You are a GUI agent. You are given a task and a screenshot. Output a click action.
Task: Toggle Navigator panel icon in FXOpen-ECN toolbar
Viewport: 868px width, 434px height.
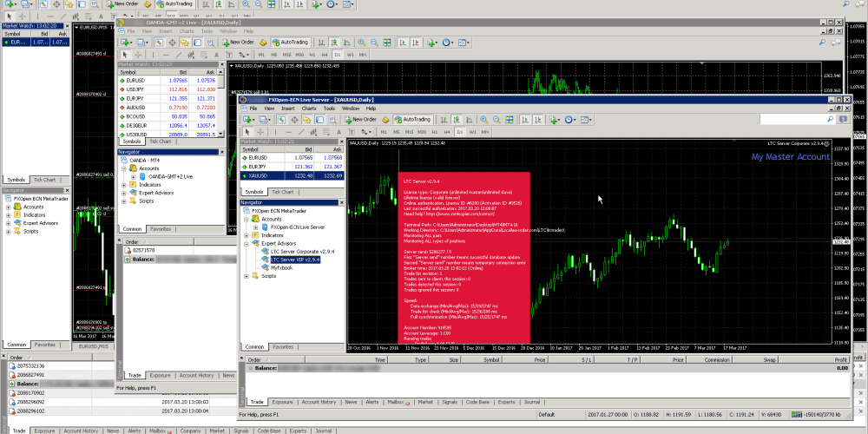point(307,120)
